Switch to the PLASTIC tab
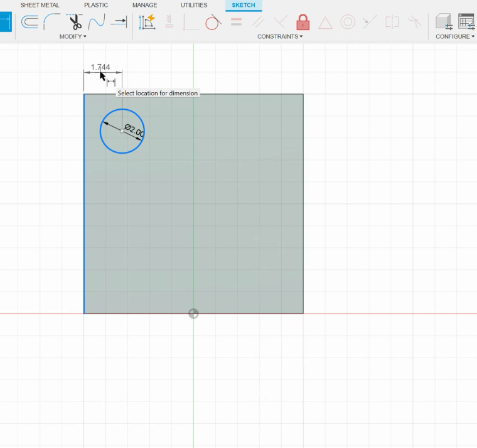 click(96, 5)
